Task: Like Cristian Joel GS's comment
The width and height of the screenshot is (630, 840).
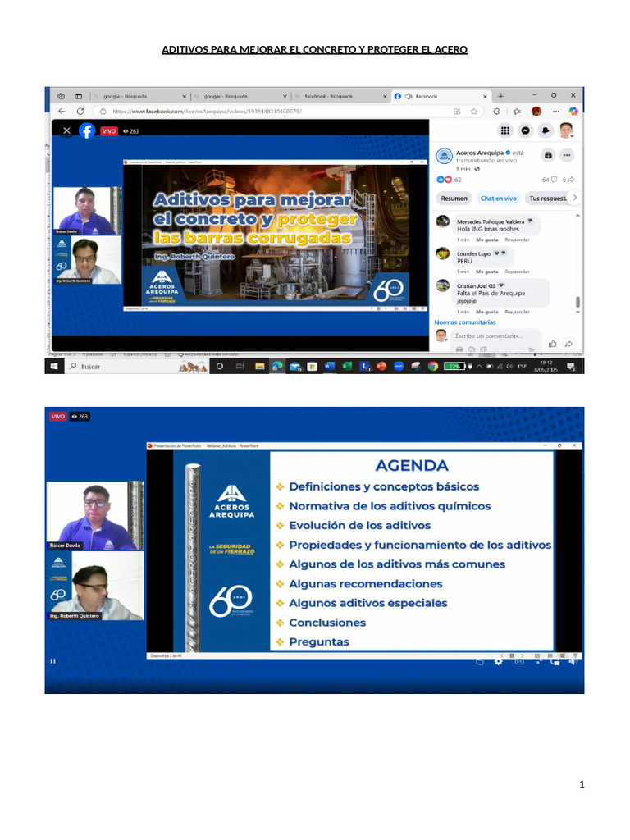Action: pyautogui.click(x=487, y=312)
